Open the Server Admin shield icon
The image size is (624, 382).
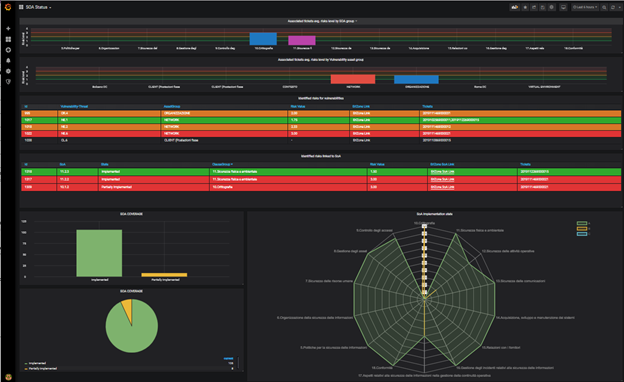8,82
